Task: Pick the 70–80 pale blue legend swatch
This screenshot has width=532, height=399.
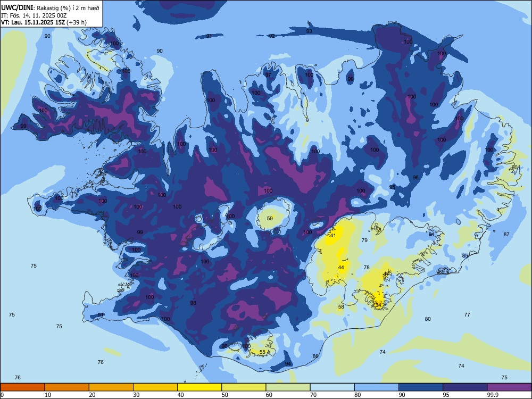Action: [332, 387]
